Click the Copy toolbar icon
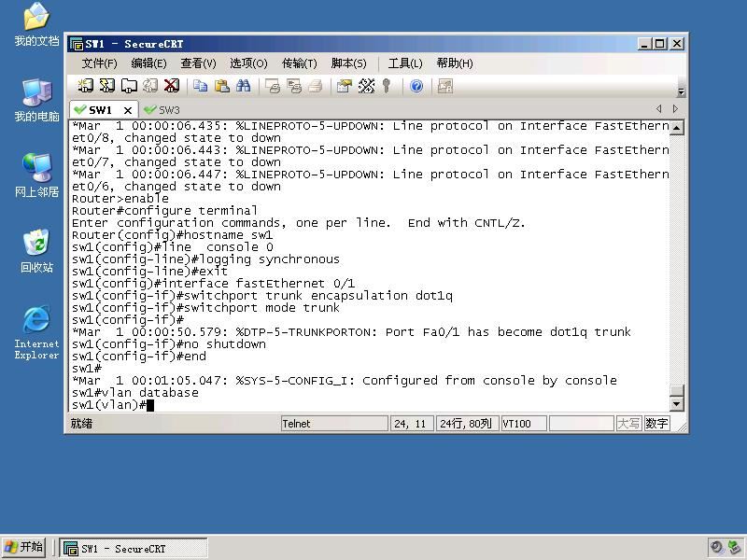 coord(201,86)
